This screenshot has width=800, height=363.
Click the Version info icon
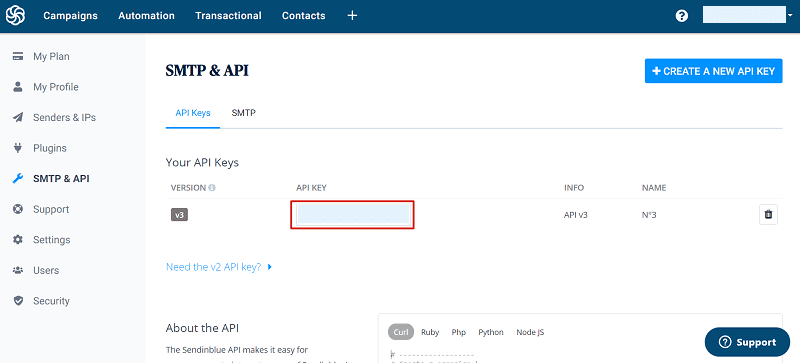(212, 188)
